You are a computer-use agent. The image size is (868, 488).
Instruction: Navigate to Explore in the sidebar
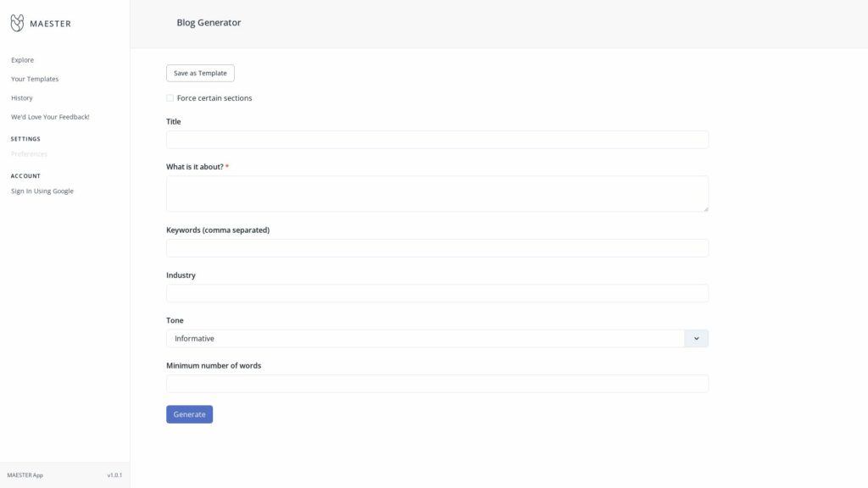pyautogui.click(x=22, y=59)
